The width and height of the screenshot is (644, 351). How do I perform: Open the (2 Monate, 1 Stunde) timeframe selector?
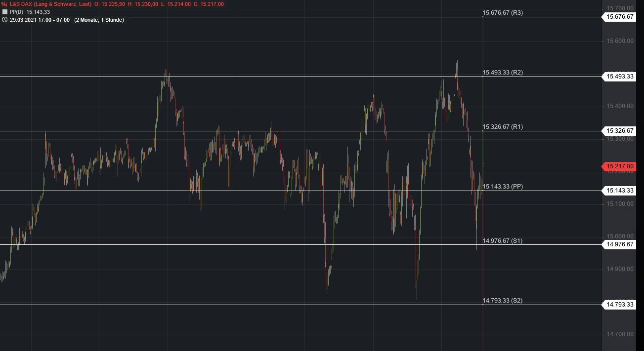click(99, 20)
